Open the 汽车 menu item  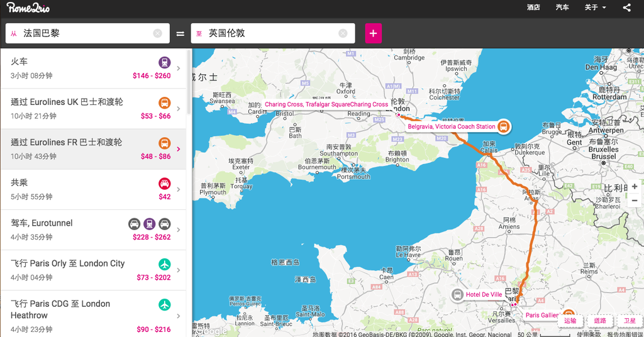click(x=562, y=8)
